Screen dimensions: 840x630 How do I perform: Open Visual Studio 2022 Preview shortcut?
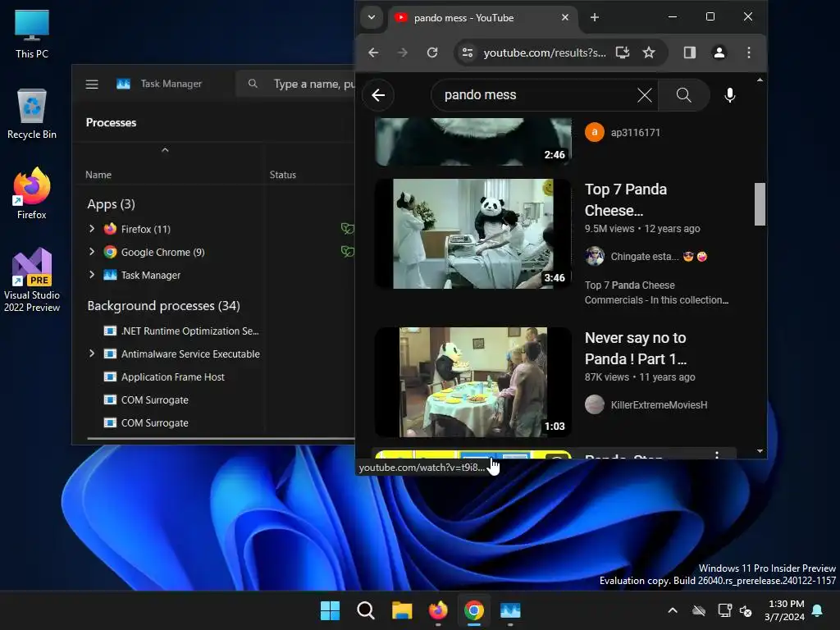(x=32, y=281)
